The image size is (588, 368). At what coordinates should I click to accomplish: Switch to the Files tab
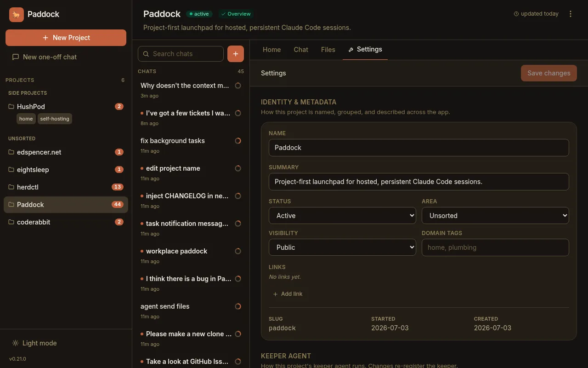328,50
